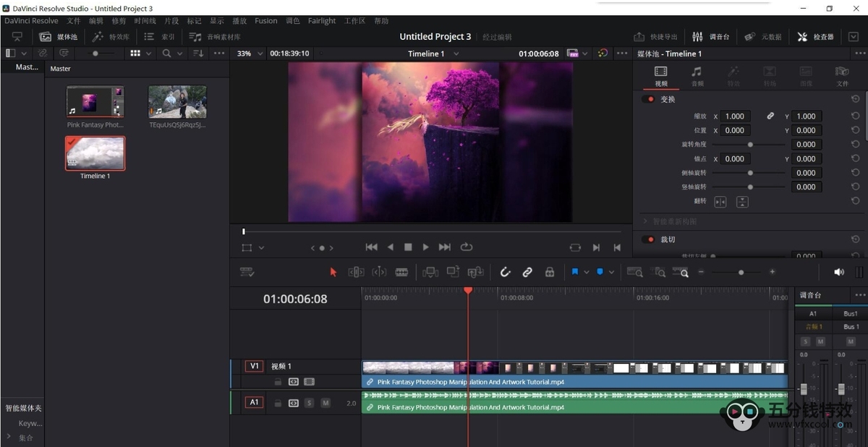Viewport: 868px width, 447px height.
Task: Click the Flip horizontal button in 翻转
Action: (x=720, y=202)
